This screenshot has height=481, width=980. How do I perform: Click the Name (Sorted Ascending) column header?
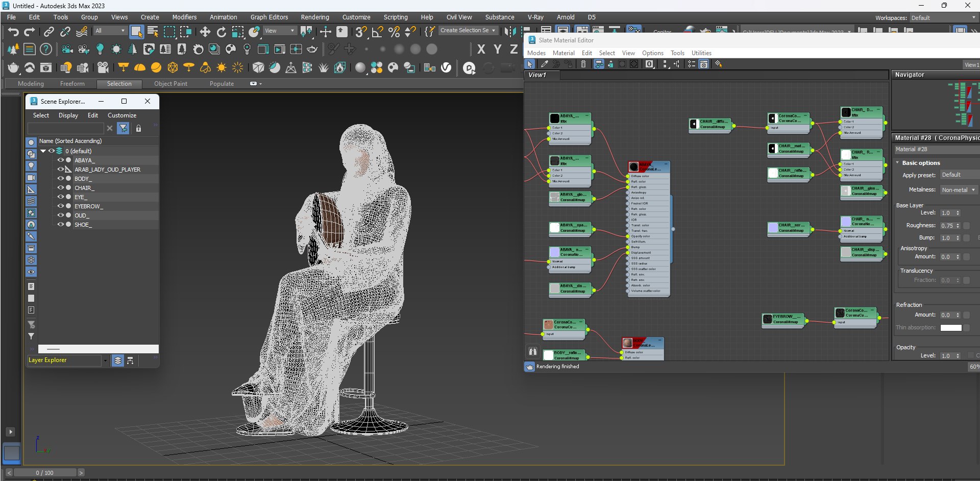[98, 141]
